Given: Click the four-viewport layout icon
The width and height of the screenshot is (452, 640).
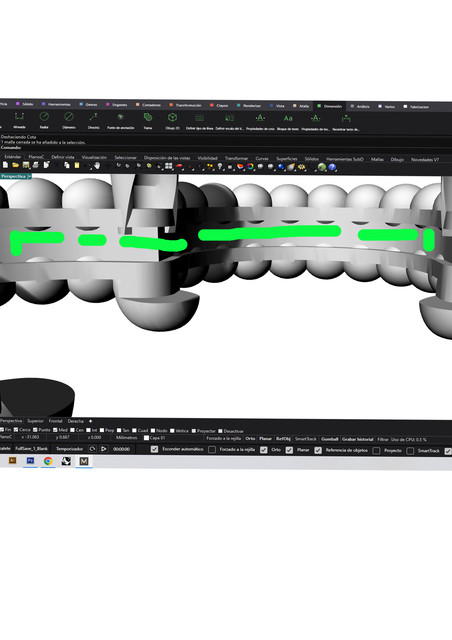Looking at the screenshot, I should [169, 166].
